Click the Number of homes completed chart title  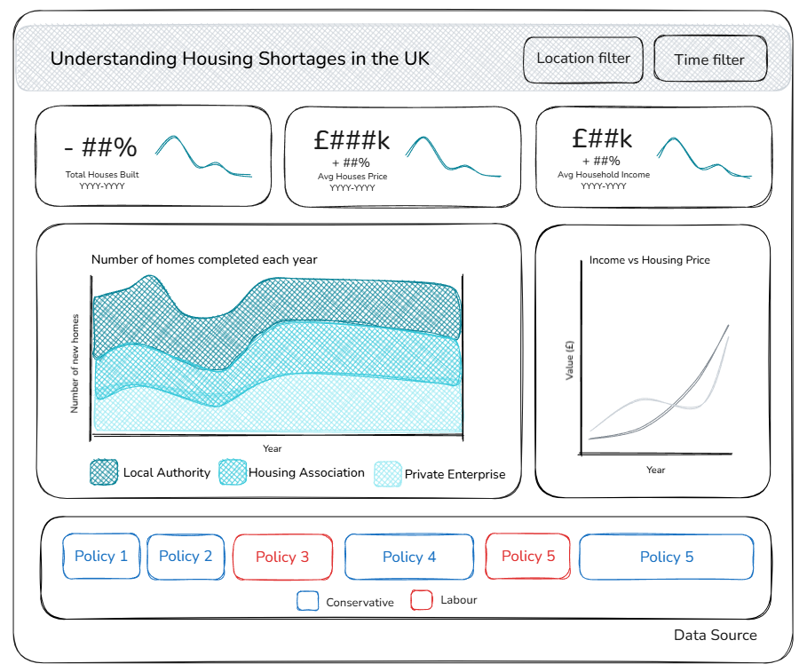pos(204,259)
